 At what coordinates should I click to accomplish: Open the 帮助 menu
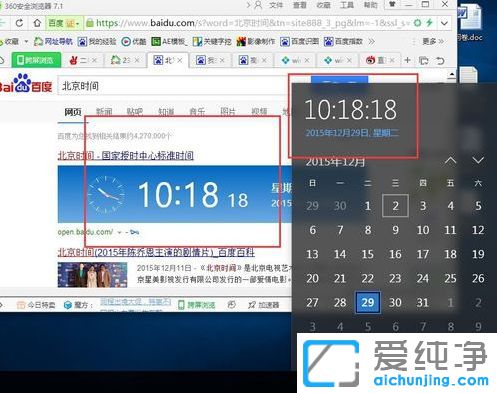pyautogui.click(x=370, y=5)
